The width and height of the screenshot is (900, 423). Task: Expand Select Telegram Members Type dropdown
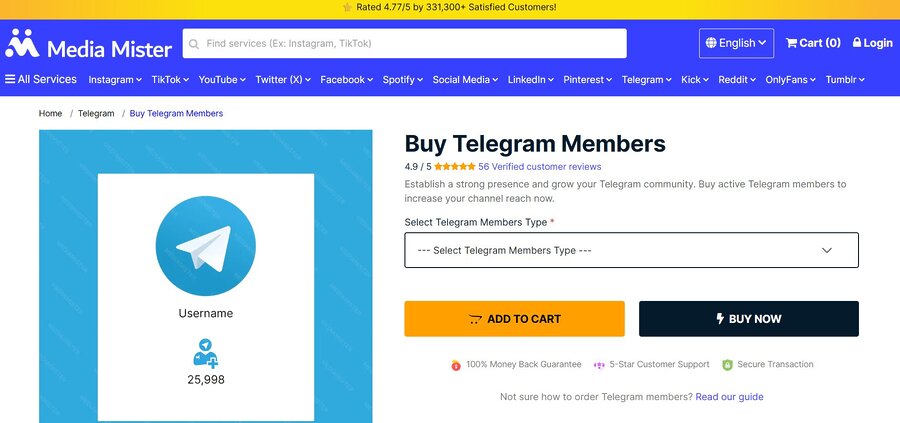pyautogui.click(x=631, y=250)
